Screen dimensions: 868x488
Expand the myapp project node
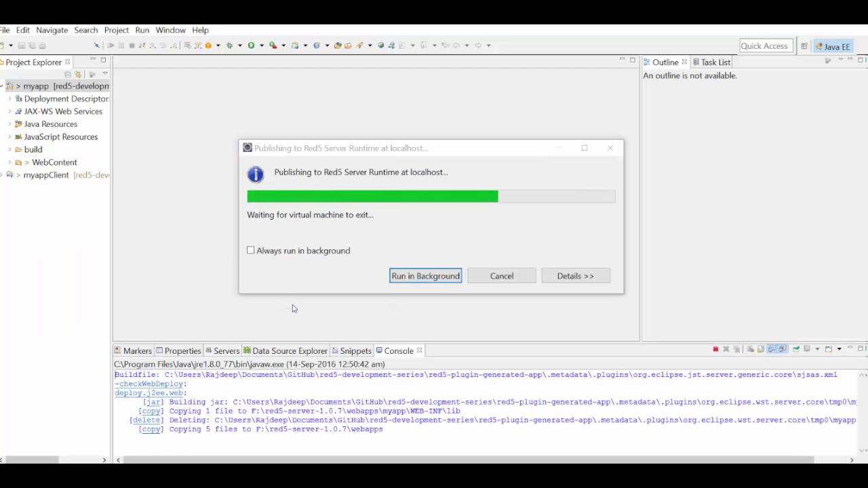pos(2,86)
